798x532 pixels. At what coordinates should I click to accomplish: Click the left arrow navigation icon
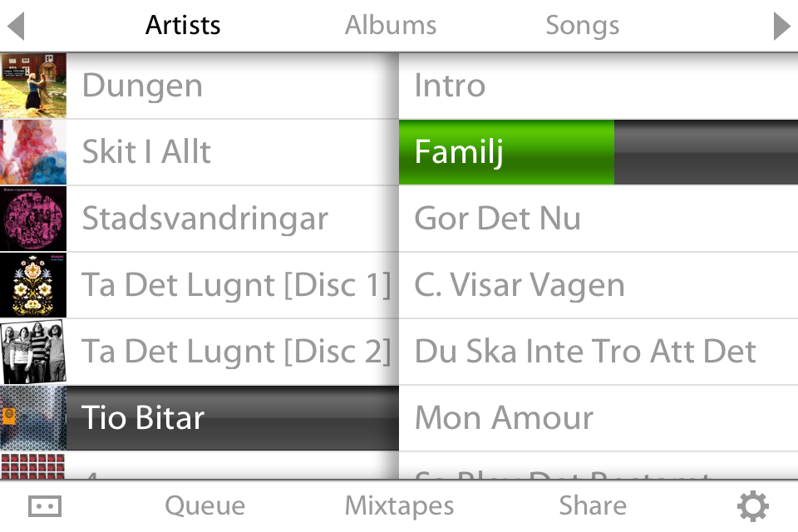pyautogui.click(x=15, y=26)
